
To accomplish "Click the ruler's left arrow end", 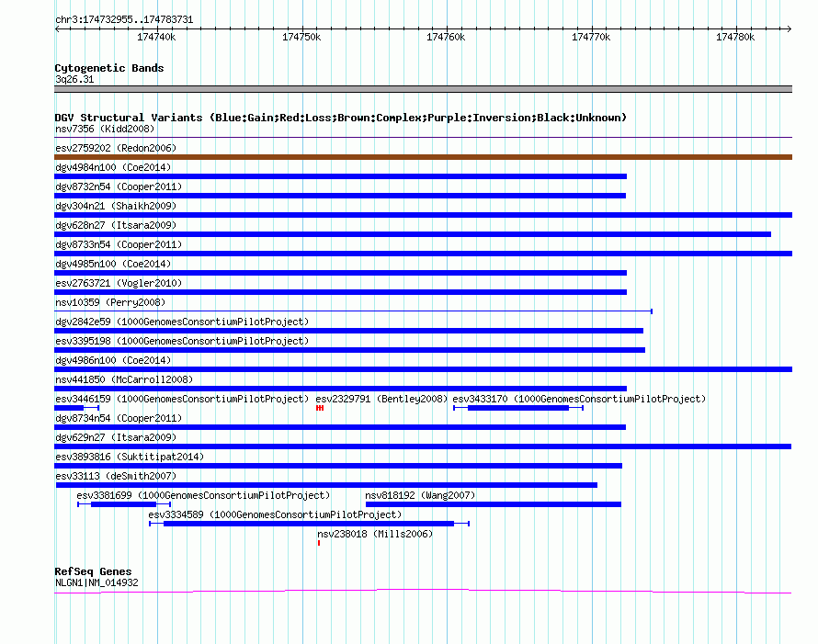I will pyautogui.click(x=57, y=28).
